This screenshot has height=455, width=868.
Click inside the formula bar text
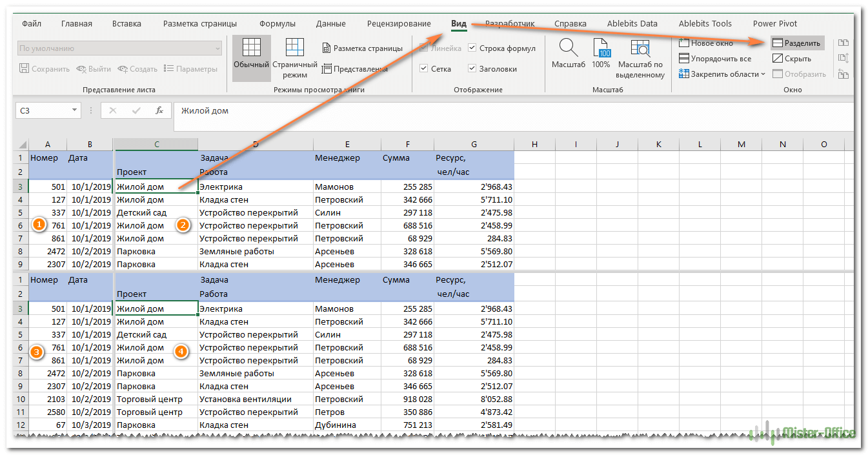click(452, 111)
